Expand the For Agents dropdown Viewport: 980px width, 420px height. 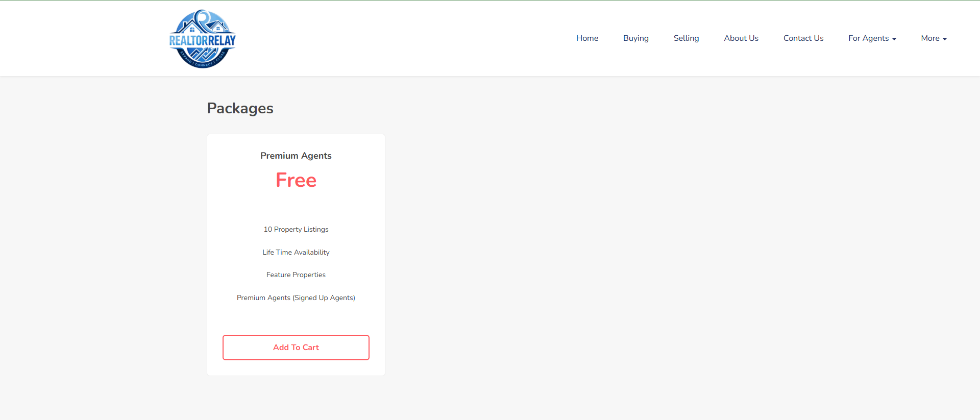(x=872, y=38)
